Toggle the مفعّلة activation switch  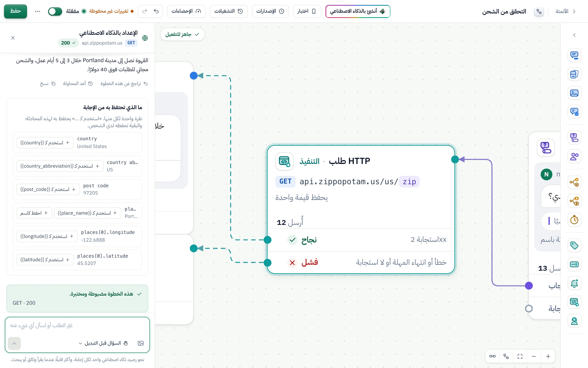tap(55, 11)
